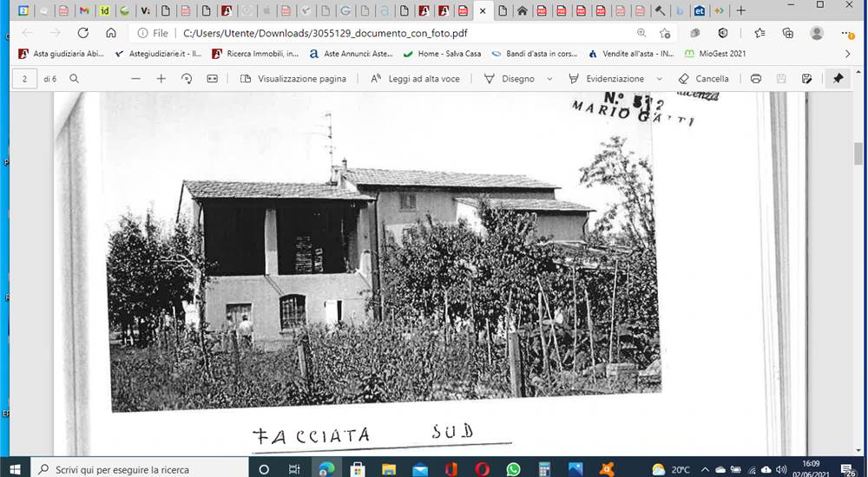Click the PDF vertical scrollbar thumb
The width and height of the screenshot is (868, 477).
click(858, 154)
